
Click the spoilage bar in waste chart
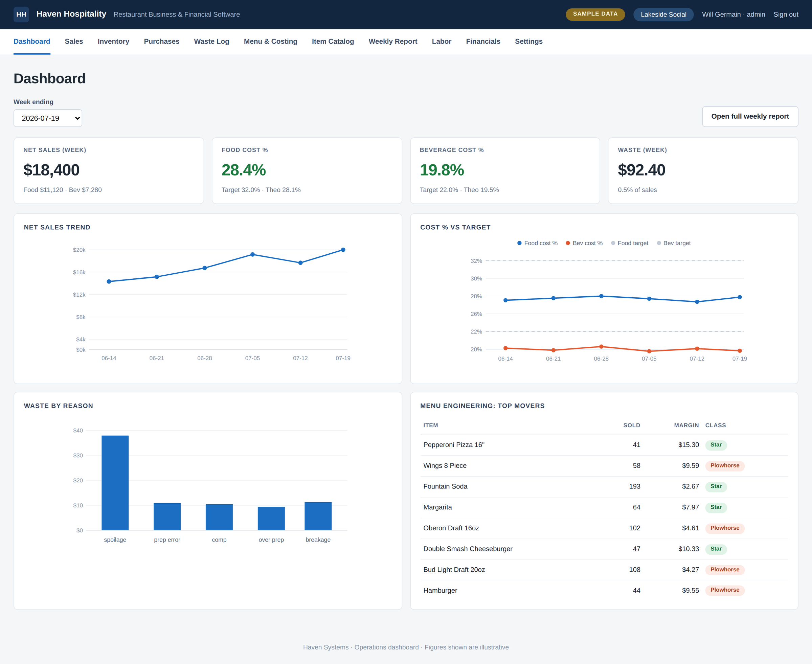click(115, 483)
